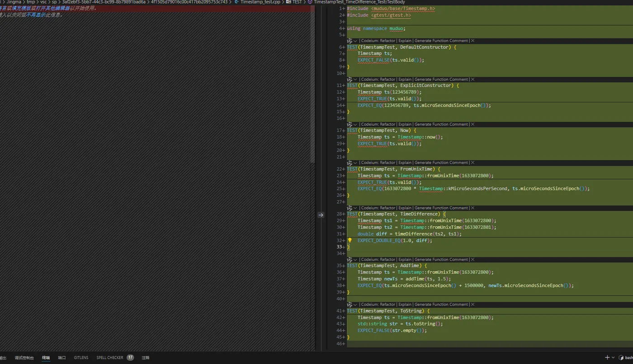Click Codeium icon above ExplicitConstructor test
The width and height of the screenshot is (633, 364).
pyautogui.click(x=350, y=79)
